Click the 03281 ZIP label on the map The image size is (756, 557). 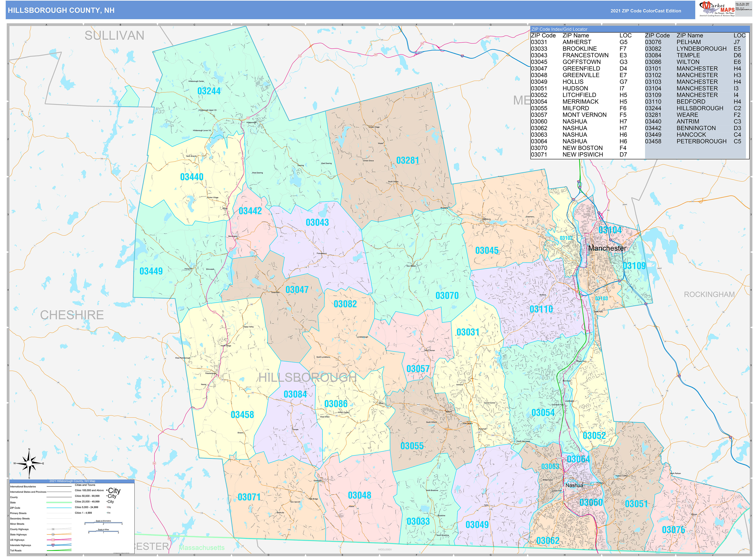(x=407, y=160)
